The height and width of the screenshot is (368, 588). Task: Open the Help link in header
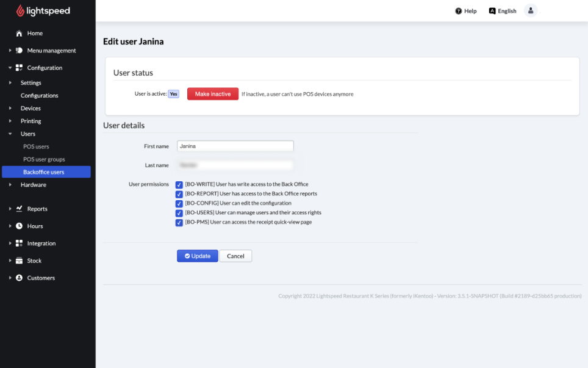(466, 11)
